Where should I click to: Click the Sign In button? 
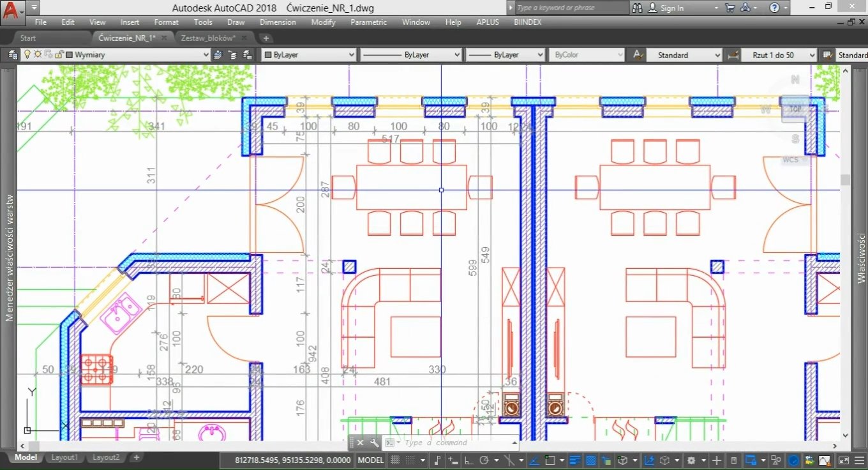671,8
